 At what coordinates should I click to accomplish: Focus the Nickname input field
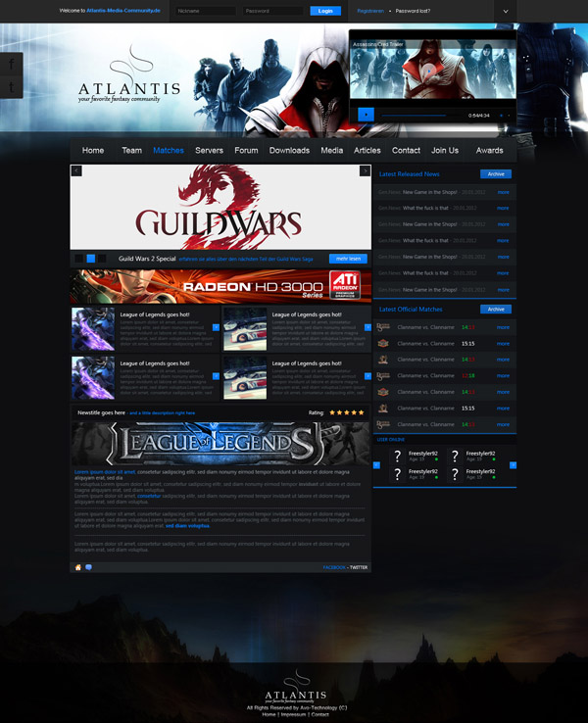(206, 11)
